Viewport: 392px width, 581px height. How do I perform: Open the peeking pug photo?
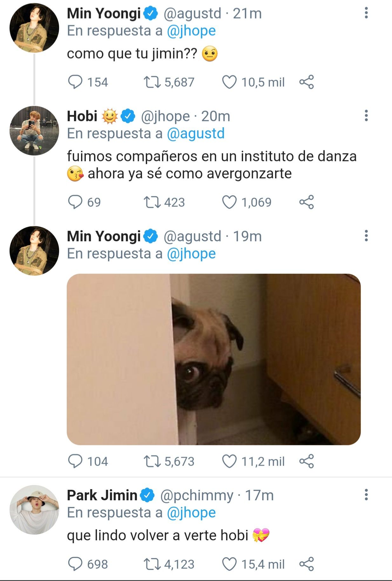point(213,359)
